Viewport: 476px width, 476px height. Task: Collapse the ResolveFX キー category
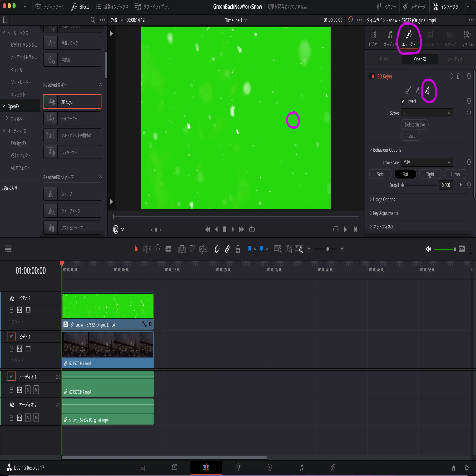(100, 85)
